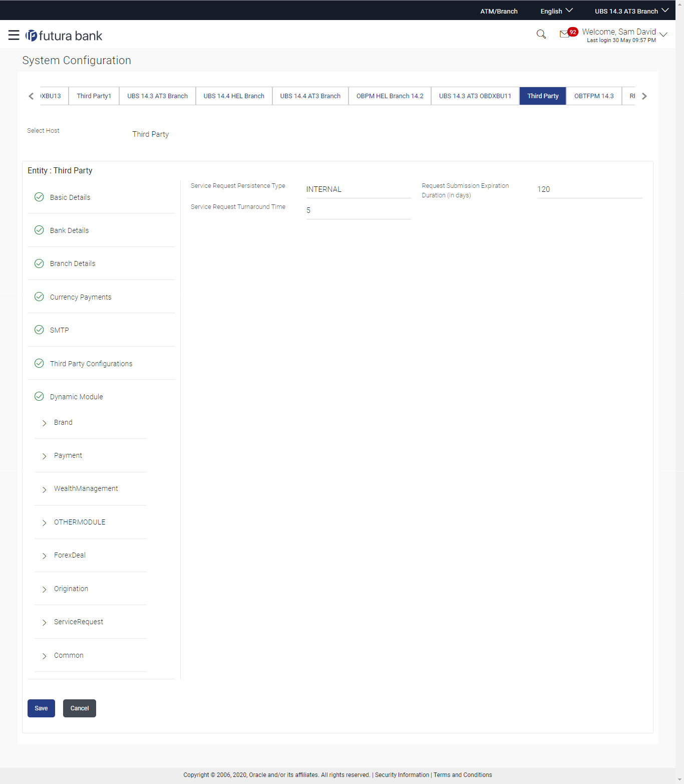This screenshot has width=684, height=784.
Task: Switch to the OBTFPM 14.3 tab
Action: click(594, 96)
